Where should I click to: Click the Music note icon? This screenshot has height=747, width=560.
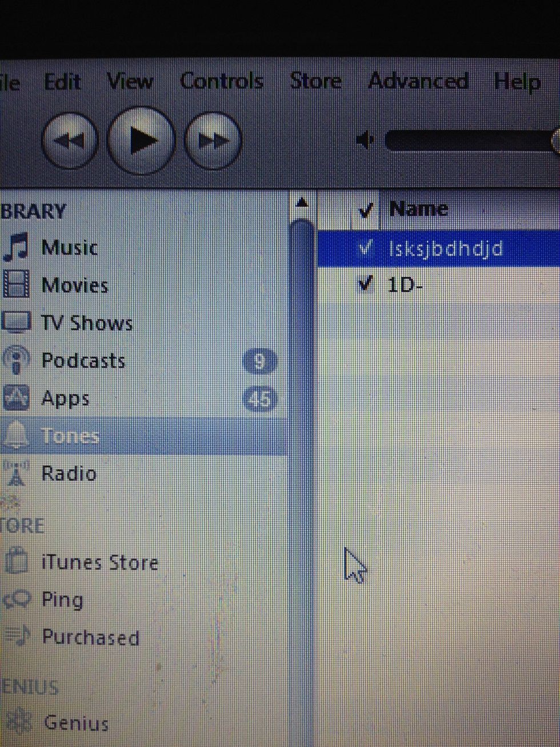15,247
